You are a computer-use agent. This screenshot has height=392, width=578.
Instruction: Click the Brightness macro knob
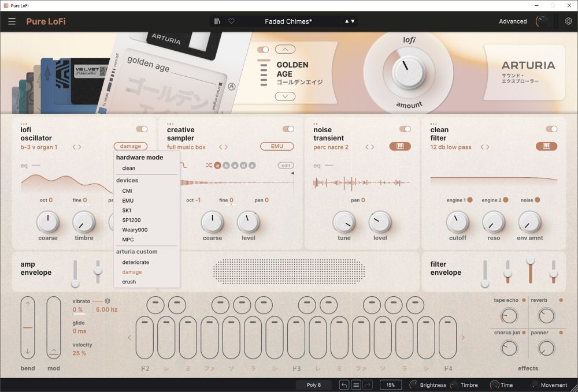click(414, 385)
